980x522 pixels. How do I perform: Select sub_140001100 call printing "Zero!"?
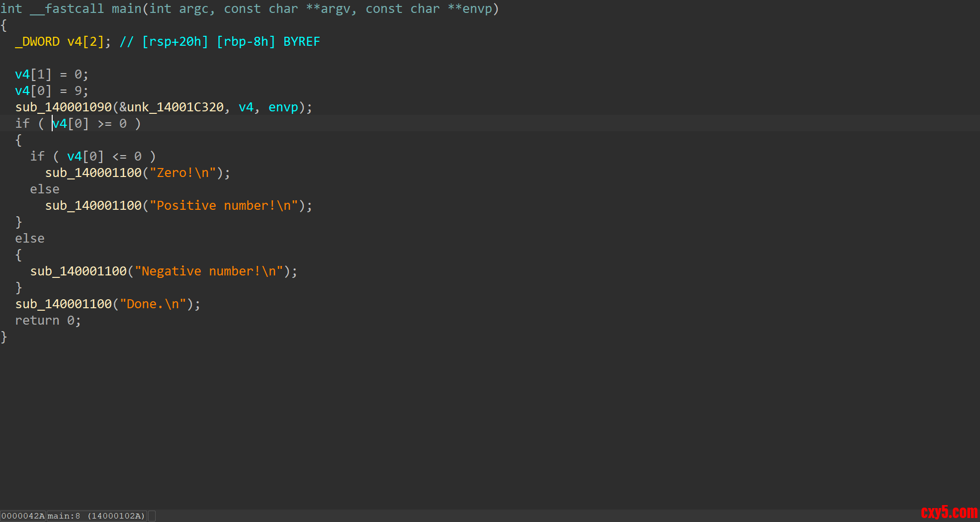pos(93,173)
